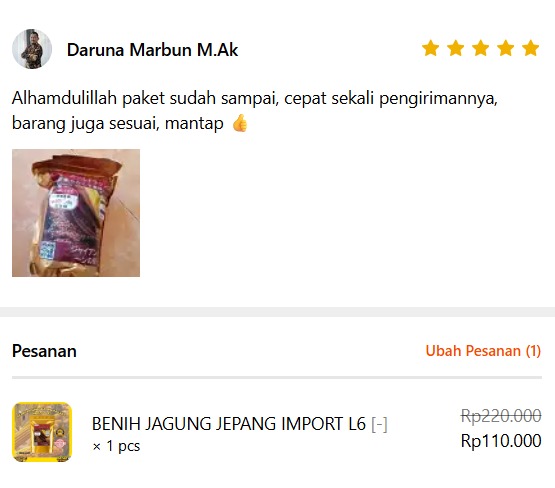Select the fifth rating star
Viewport: 555px width, 488px height.
coord(531,48)
